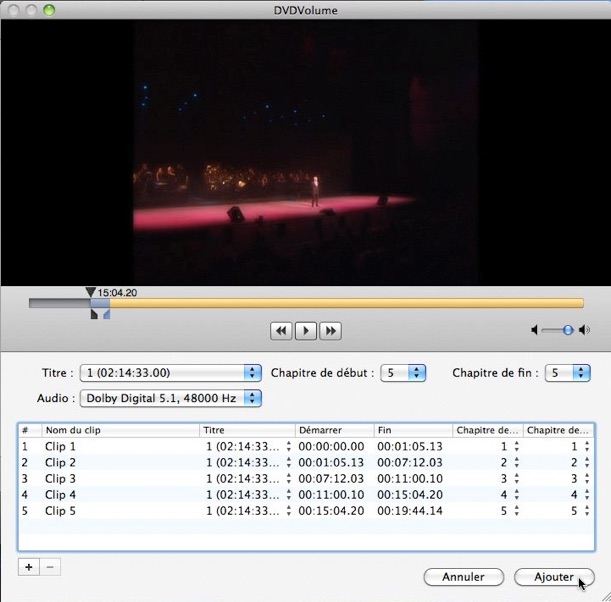The height and width of the screenshot is (602, 611).
Task: Click the orange portion of the timeline
Action: 346,303
